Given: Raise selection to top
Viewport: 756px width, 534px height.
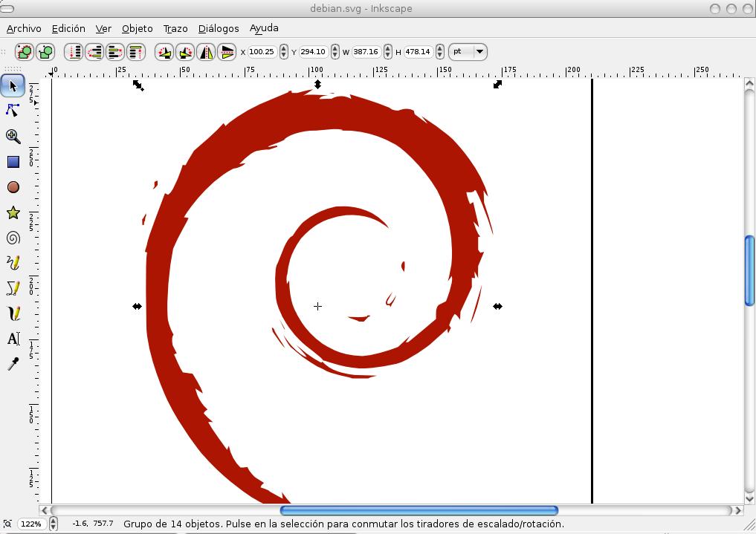Looking at the screenshot, I should click(x=136, y=51).
